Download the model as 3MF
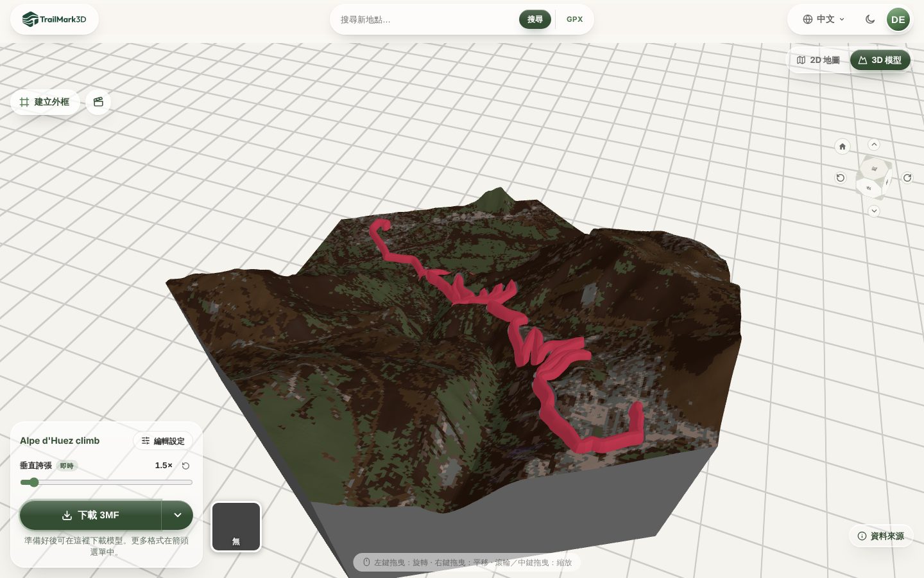 (90, 515)
